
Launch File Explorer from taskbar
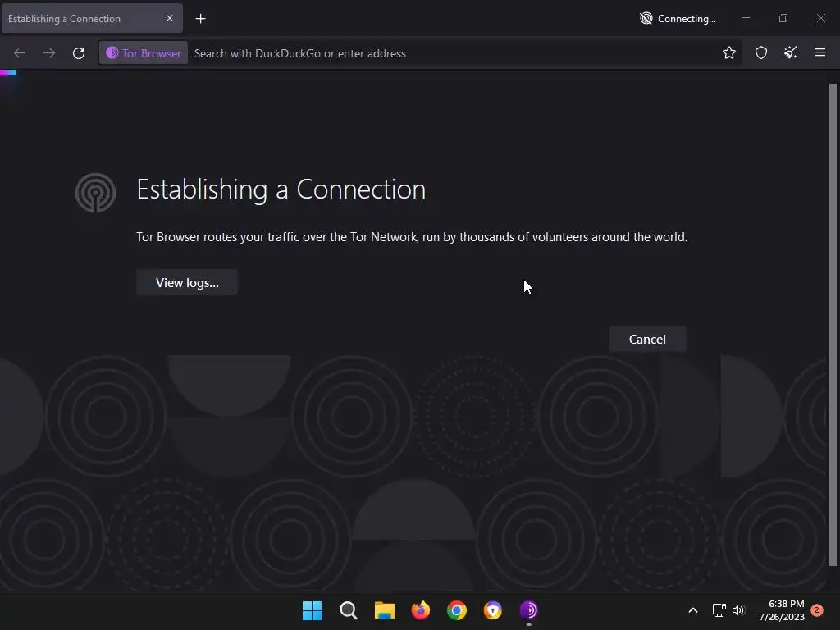[x=384, y=610]
